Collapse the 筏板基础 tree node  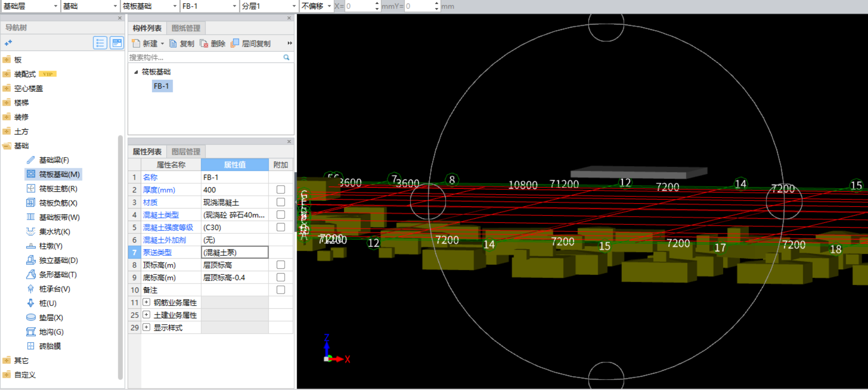[136, 72]
